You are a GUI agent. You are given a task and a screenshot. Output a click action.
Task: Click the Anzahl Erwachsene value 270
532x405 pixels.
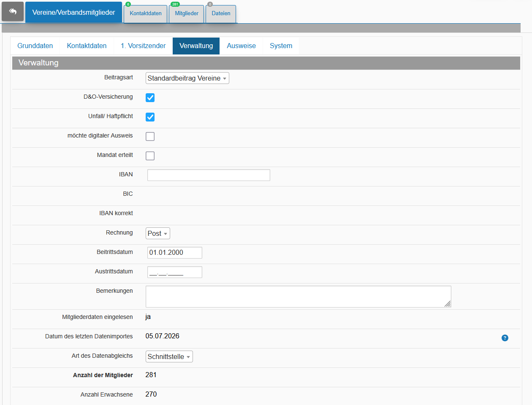(x=151, y=394)
